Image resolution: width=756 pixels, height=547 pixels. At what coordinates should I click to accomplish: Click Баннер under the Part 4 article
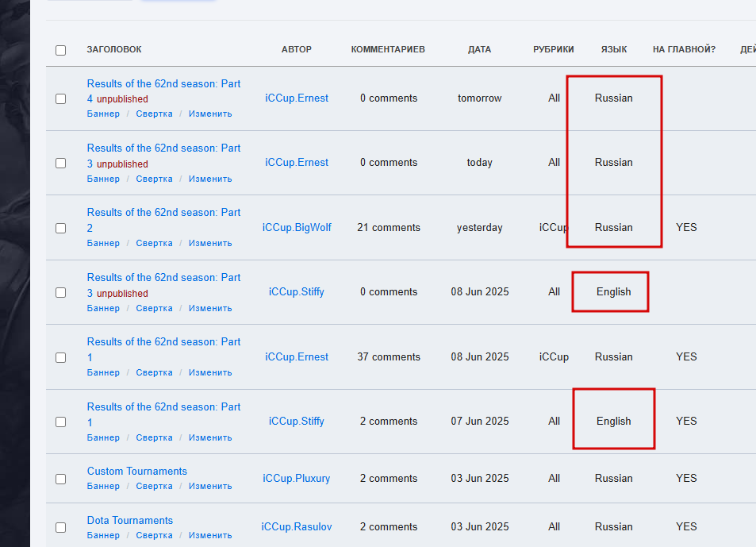(x=103, y=114)
